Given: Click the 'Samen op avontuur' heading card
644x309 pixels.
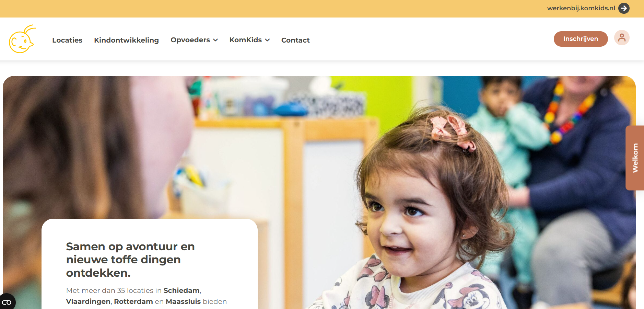Looking at the screenshot, I should tap(150, 264).
